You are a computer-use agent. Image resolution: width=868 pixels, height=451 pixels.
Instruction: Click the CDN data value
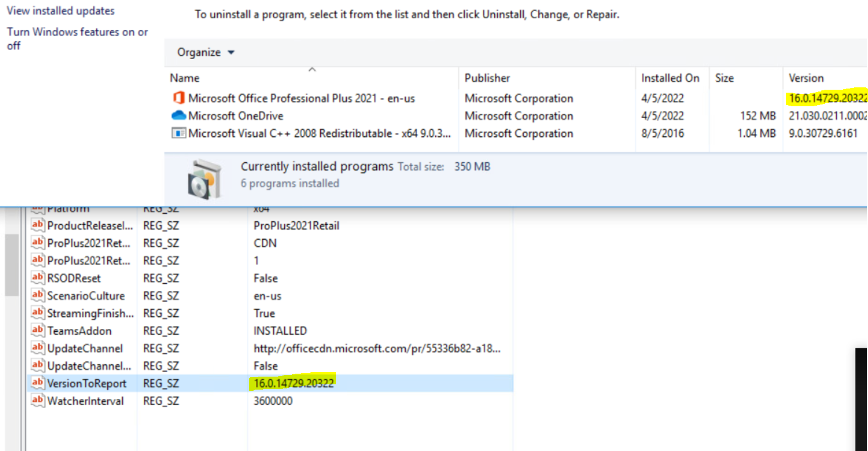[x=265, y=243]
